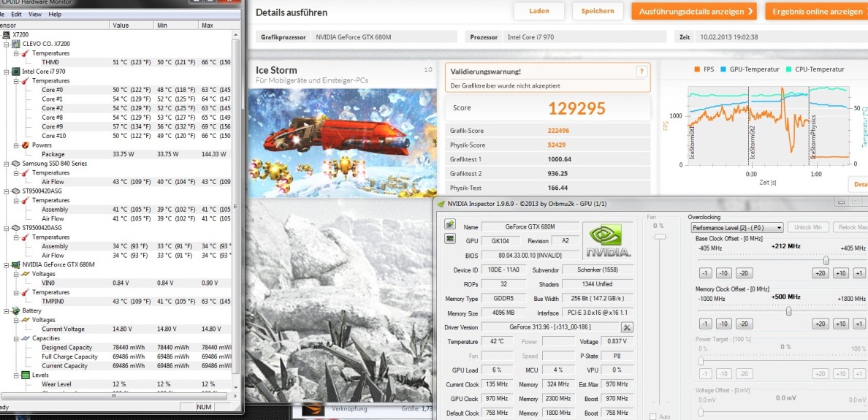Open the Edit menu in Hardware Monitor
This screenshot has width=868, height=420.
point(17,15)
